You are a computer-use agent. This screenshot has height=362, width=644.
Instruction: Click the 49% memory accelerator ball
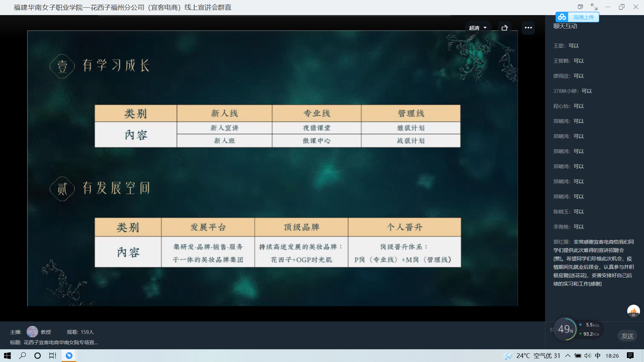(566, 329)
